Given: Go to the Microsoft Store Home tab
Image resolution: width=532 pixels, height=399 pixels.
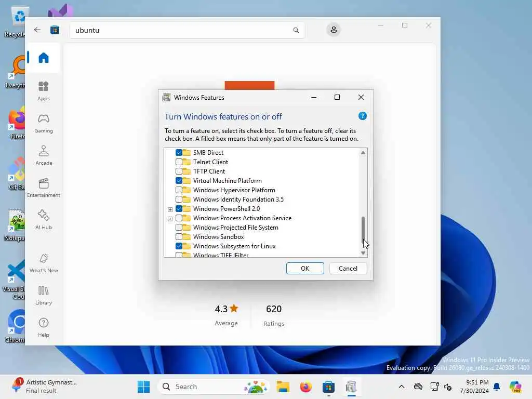Looking at the screenshot, I should (x=44, y=58).
